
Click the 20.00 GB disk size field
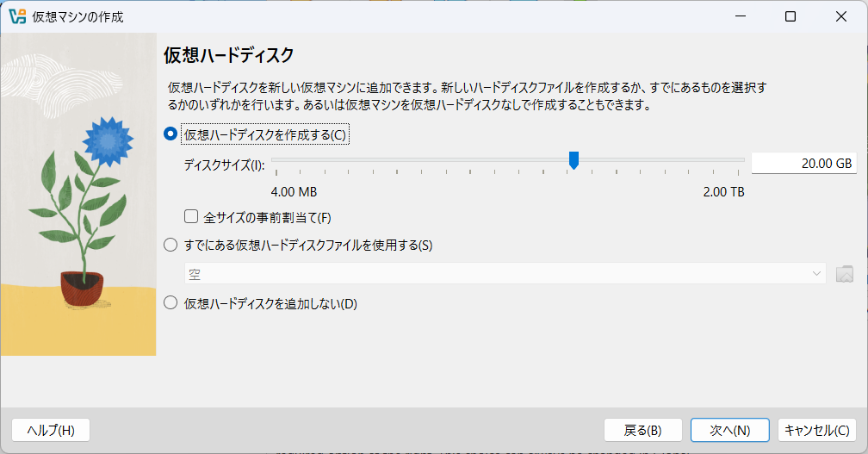point(803,164)
